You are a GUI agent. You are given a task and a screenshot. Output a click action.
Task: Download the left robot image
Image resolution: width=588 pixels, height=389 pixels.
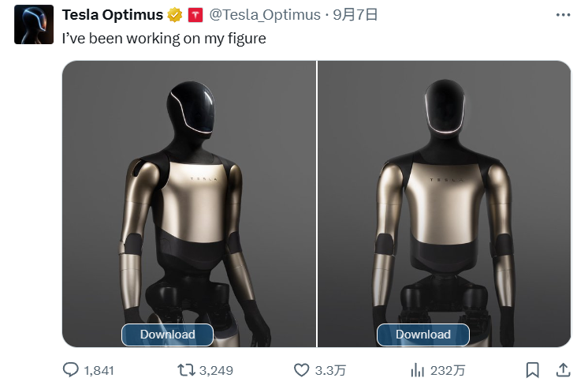tap(167, 335)
